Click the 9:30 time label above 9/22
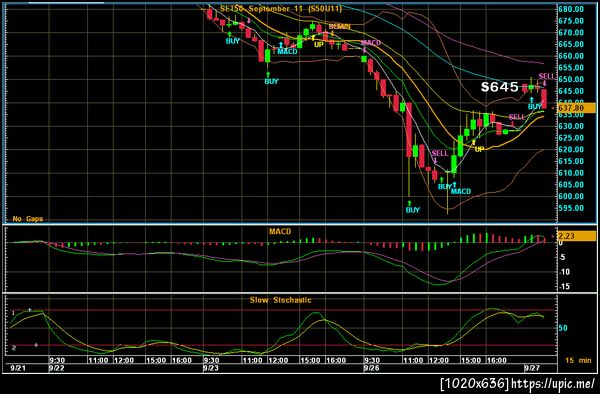Viewport: 600px width, 394px height. (57, 360)
